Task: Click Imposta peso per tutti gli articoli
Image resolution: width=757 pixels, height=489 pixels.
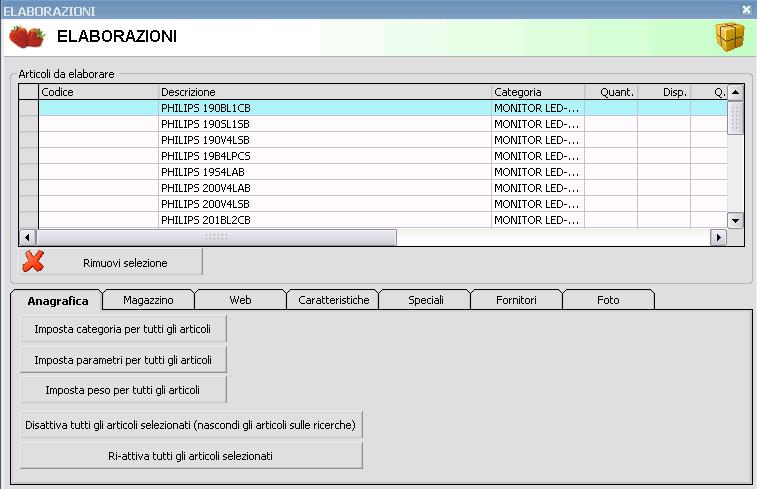Action: coord(123,390)
